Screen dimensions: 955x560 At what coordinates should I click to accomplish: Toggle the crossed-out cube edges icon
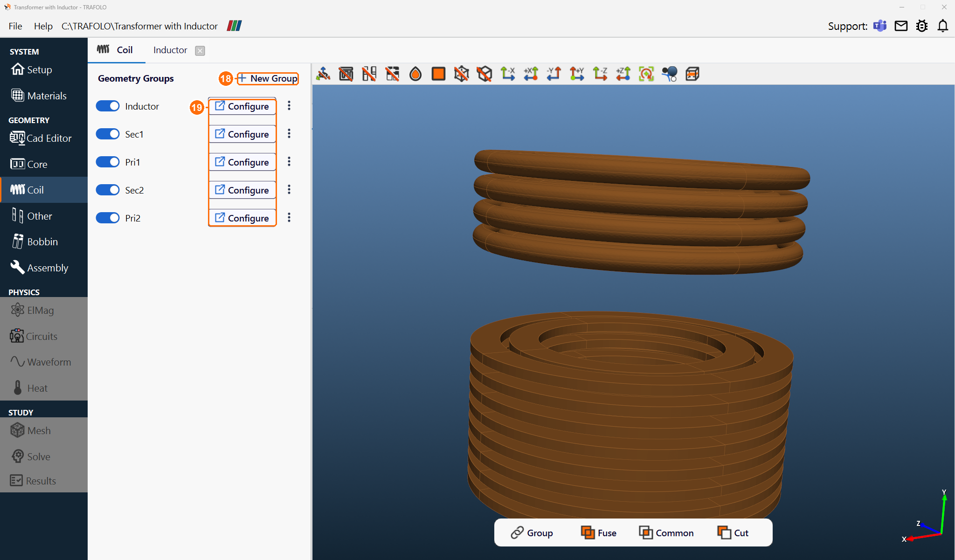pos(484,74)
